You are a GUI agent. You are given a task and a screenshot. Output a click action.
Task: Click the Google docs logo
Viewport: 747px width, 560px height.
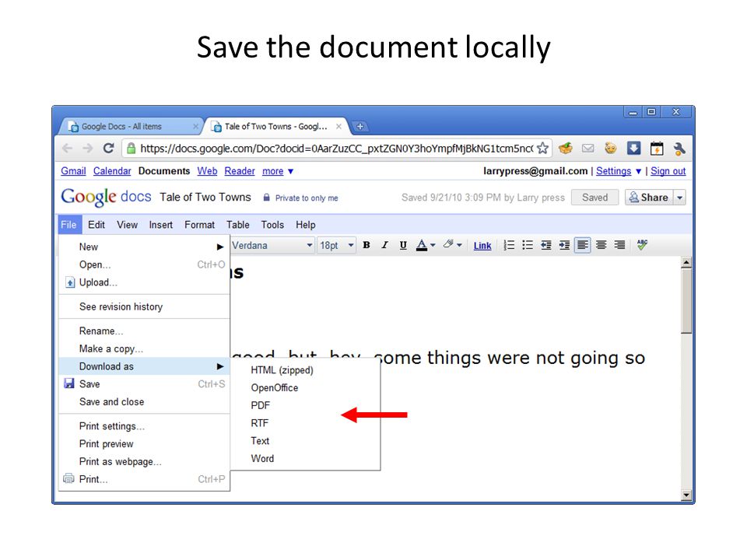[x=106, y=197]
